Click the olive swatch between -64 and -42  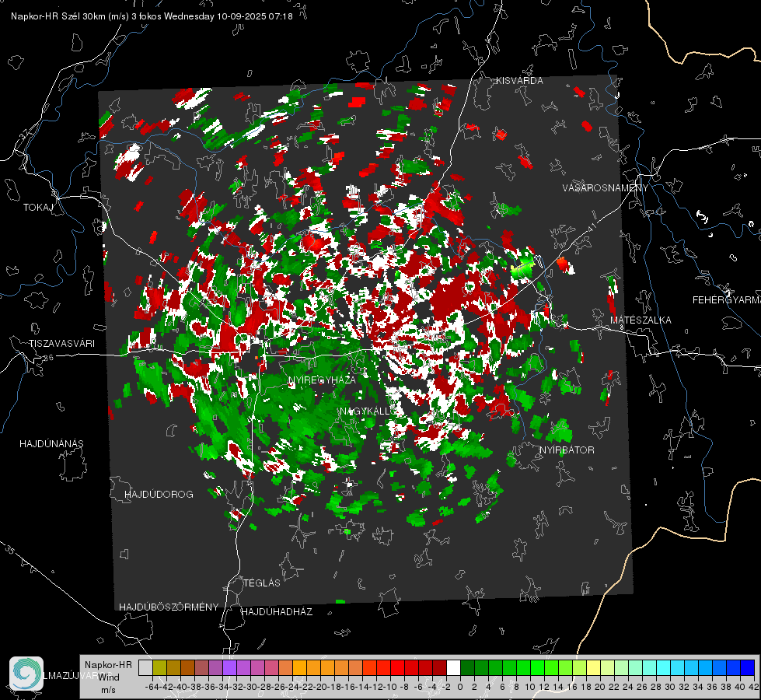point(159,668)
